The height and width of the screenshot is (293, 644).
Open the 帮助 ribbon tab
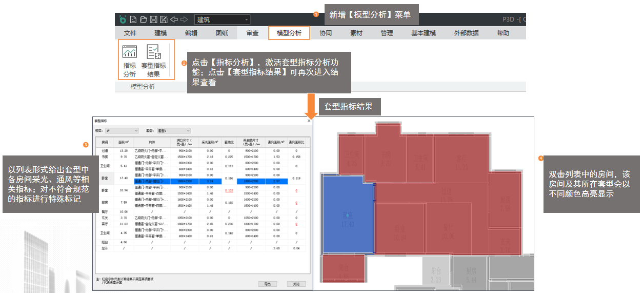[503, 33]
